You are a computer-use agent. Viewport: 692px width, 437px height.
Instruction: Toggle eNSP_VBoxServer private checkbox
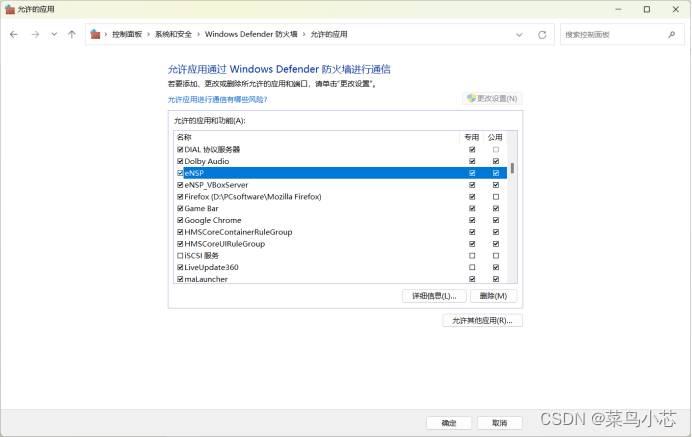(472, 185)
